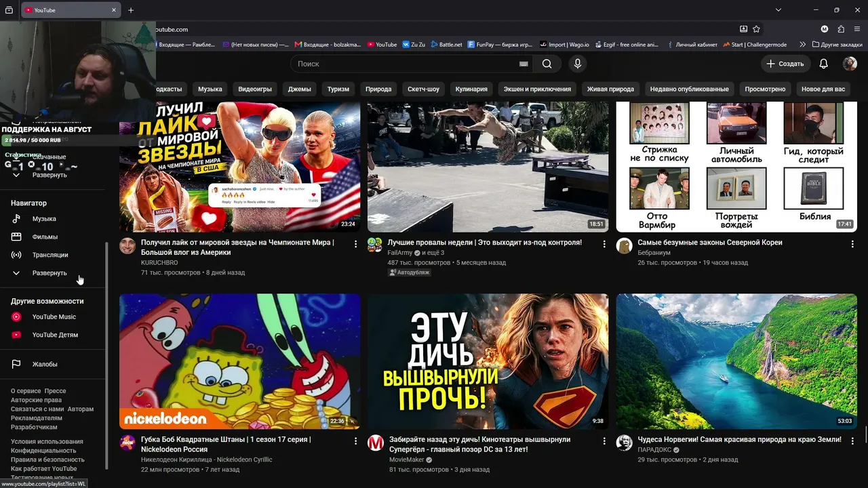
Task: Open the MovieMaker channel avatar
Action: point(375,443)
